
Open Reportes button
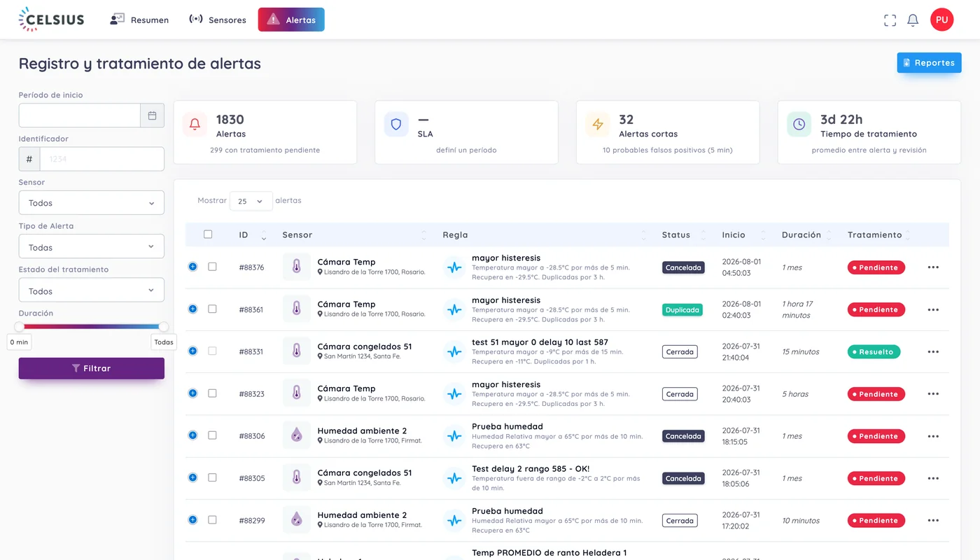[x=929, y=62]
